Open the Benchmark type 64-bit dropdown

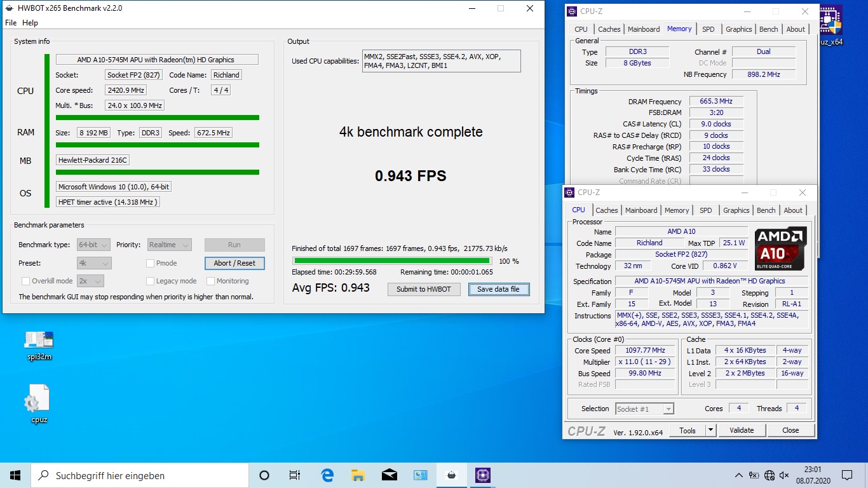pyautogui.click(x=93, y=245)
